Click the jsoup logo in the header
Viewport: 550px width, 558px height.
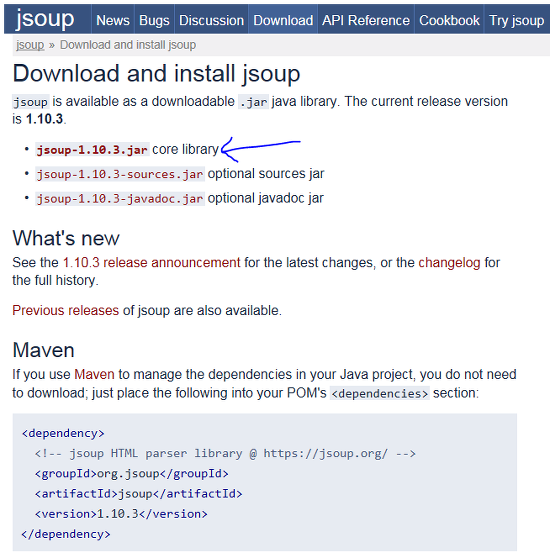[45, 19]
